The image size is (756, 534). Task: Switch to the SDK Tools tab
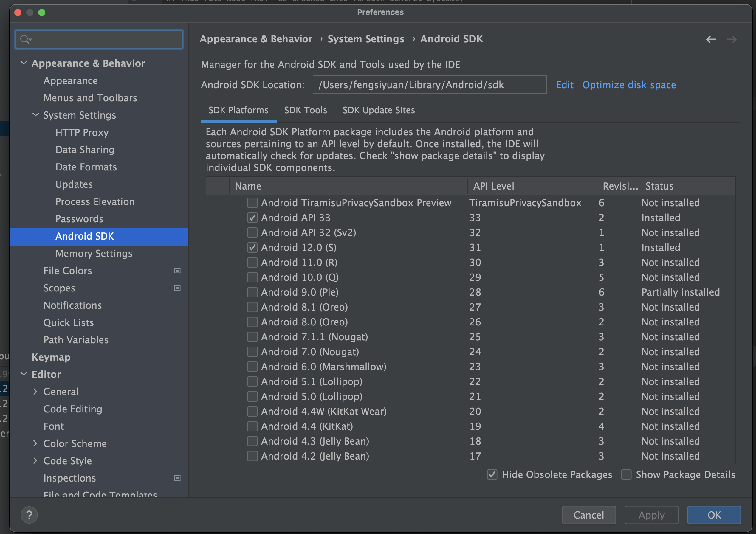[305, 110]
